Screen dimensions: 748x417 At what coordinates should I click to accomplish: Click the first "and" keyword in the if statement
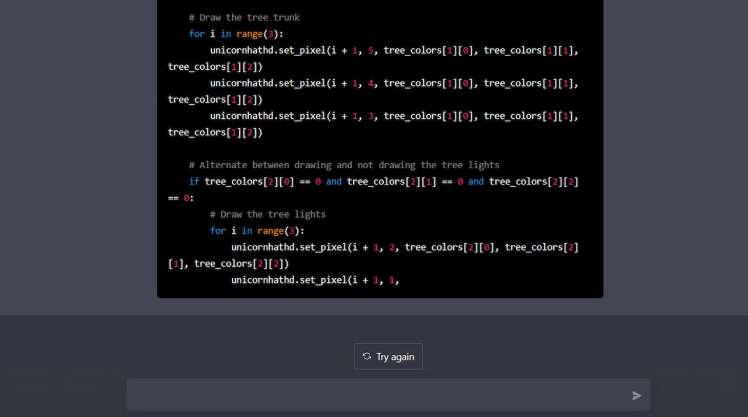click(334, 181)
